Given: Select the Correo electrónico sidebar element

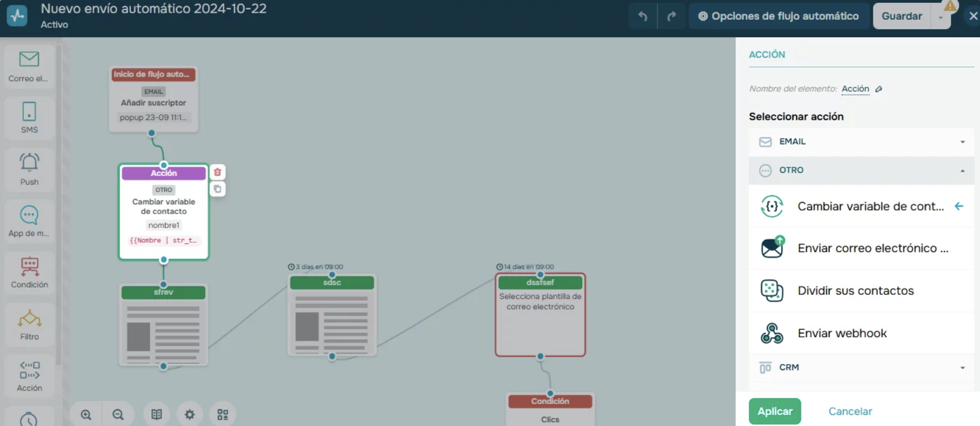Looking at the screenshot, I should (x=29, y=66).
